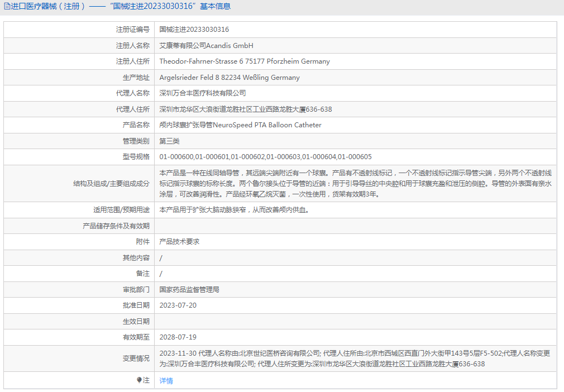Click the 有效期至 label
The height and width of the screenshot is (392, 564).
[x=136, y=337]
